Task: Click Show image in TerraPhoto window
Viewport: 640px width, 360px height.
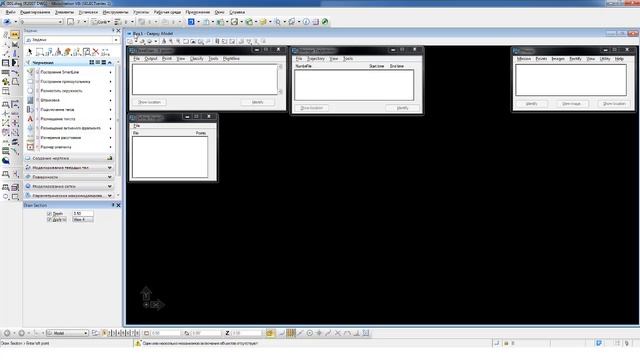Action: [x=571, y=104]
